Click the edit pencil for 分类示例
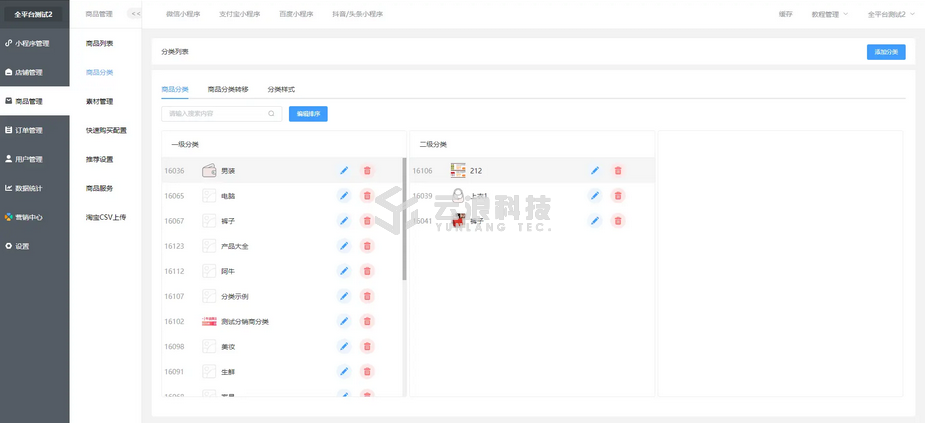 344,296
